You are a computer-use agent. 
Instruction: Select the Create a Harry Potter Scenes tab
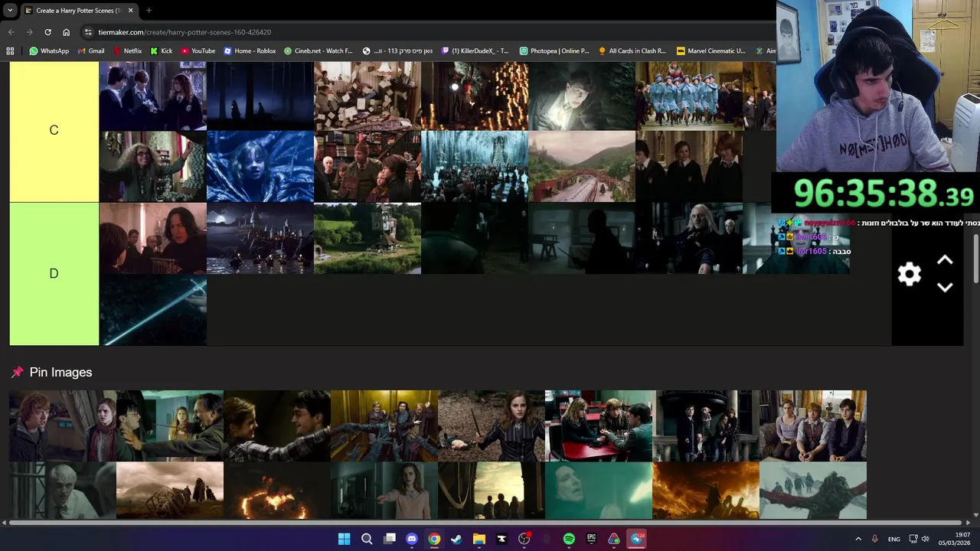click(x=79, y=11)
